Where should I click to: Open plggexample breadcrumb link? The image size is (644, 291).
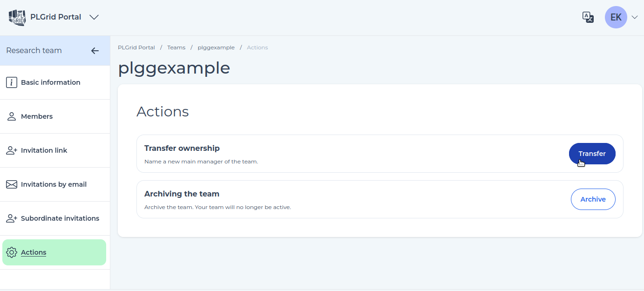pos(216,47)
